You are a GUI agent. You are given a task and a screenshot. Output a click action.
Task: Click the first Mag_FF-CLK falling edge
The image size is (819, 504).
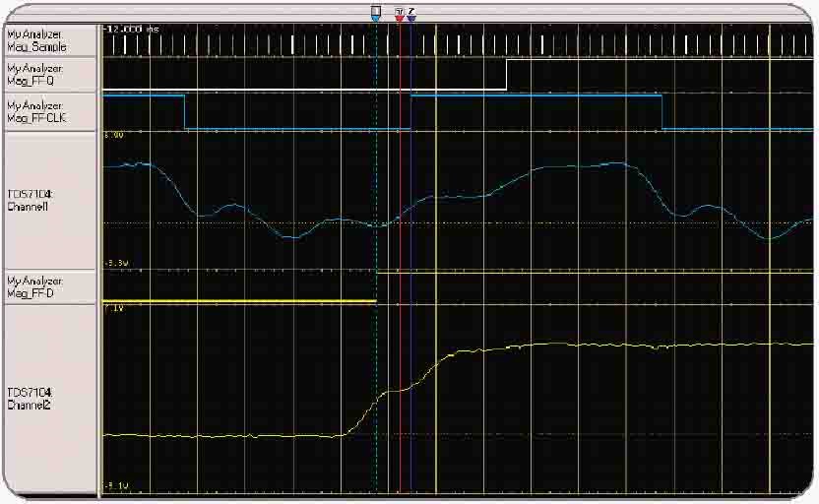[184, 112]
